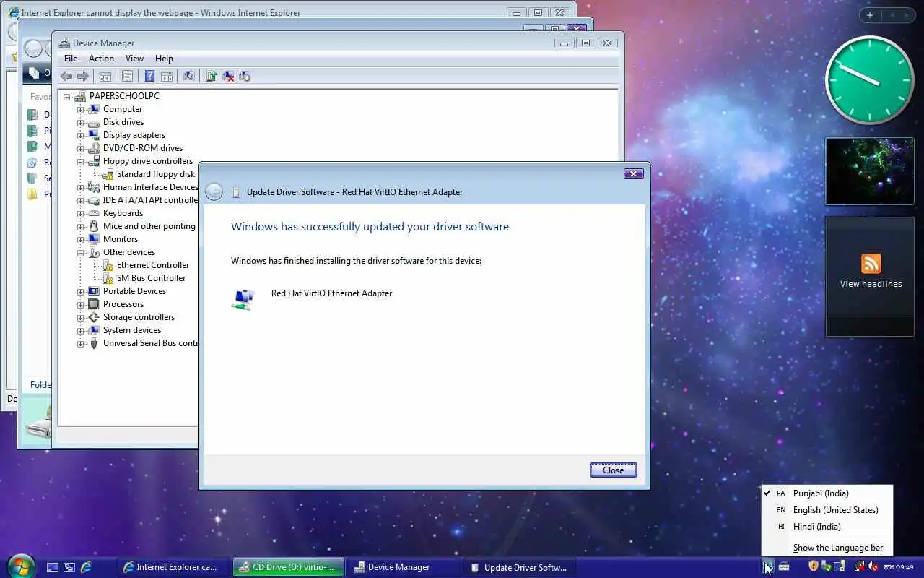
Task: Expand the Disk drives node
Action: tap(81, 122)
